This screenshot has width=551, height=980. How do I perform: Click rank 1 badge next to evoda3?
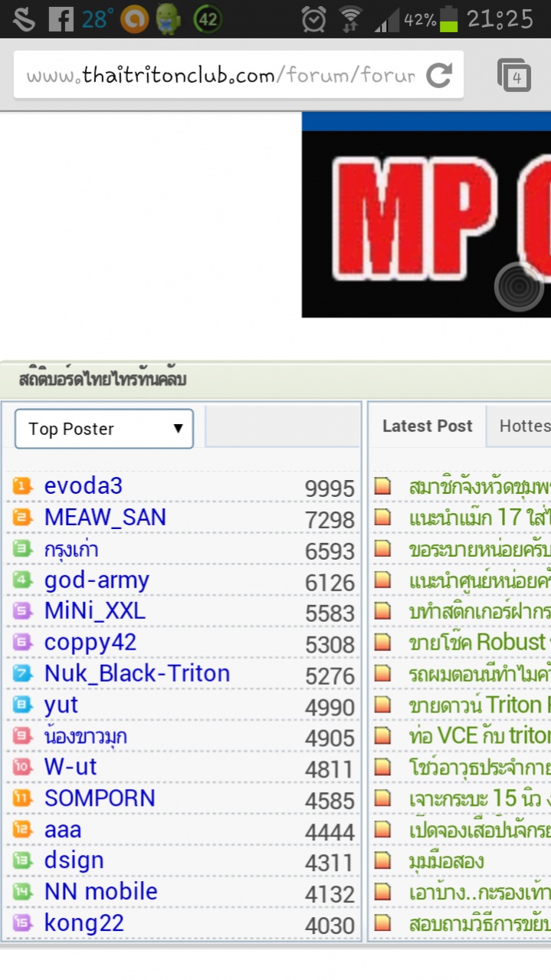click(23, 486)
